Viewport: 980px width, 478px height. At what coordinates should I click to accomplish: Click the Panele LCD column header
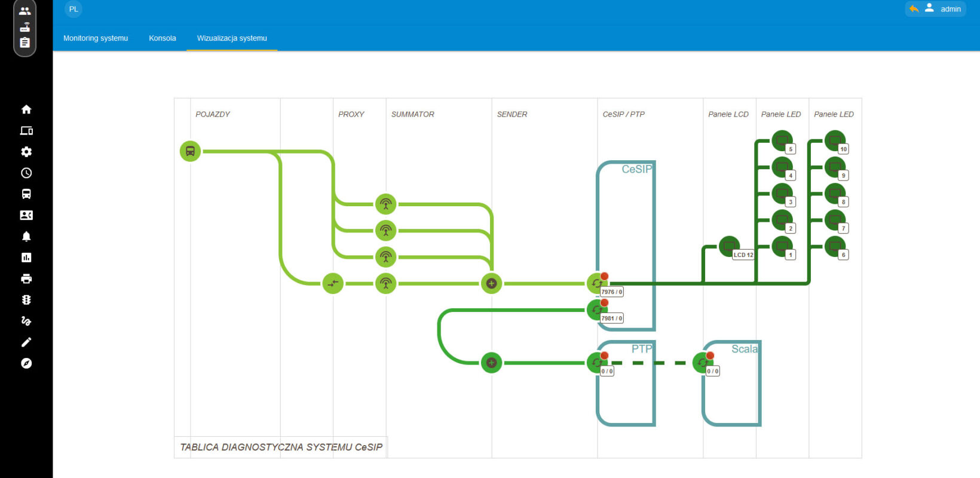[728, 114]
